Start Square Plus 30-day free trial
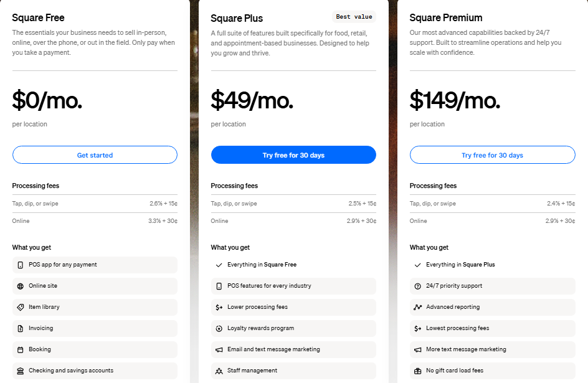 pos(293,155)
